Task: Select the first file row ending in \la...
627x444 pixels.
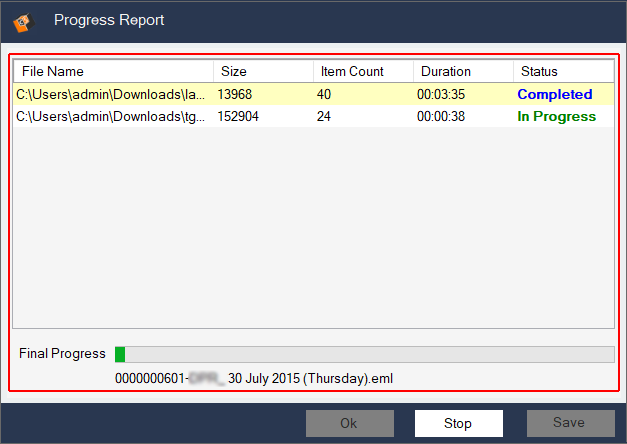Action: click(x=110, y=95)
